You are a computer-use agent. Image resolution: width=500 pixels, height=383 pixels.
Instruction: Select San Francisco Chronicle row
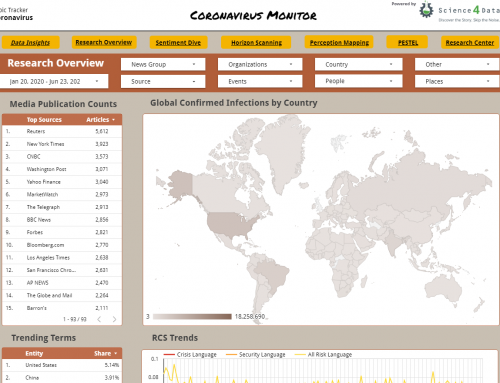62,270
